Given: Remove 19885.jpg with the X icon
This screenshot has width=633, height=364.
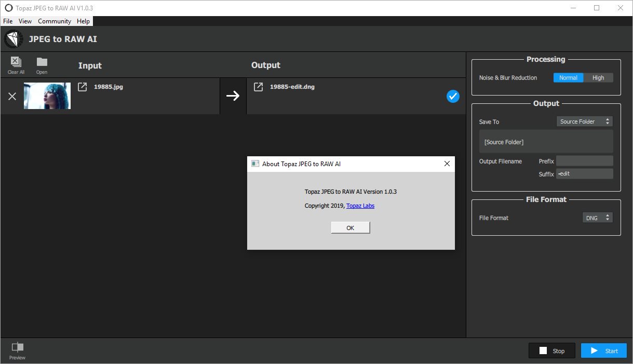Looking at the screenshot, I should [x=12, y=96].
